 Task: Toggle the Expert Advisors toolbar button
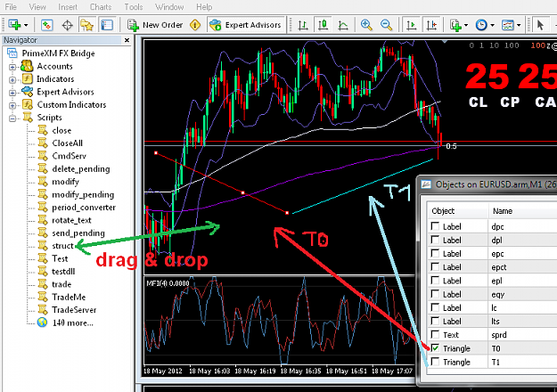click(247, 25)
